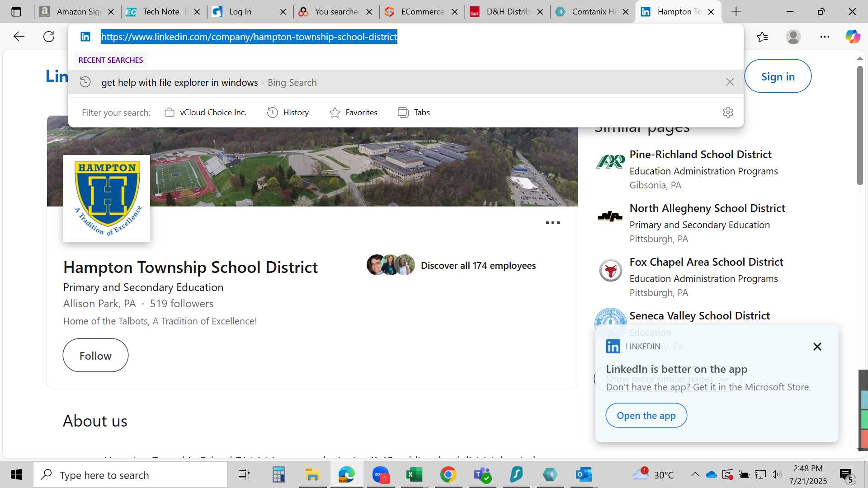Filter search by History
This screenshot has width=868, height=488.
(x=288, y=113)
